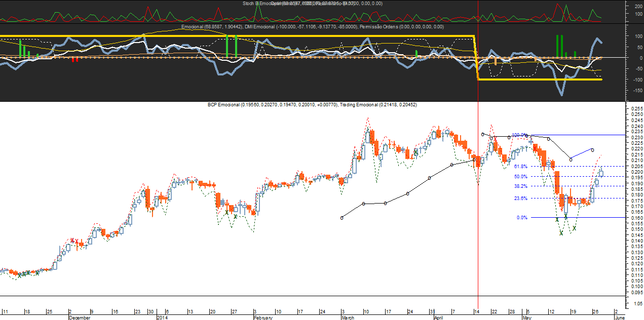Select the 23.6% Fibonacci retracement label
Screen dimensions: 644x320
[x=521, y=198]
